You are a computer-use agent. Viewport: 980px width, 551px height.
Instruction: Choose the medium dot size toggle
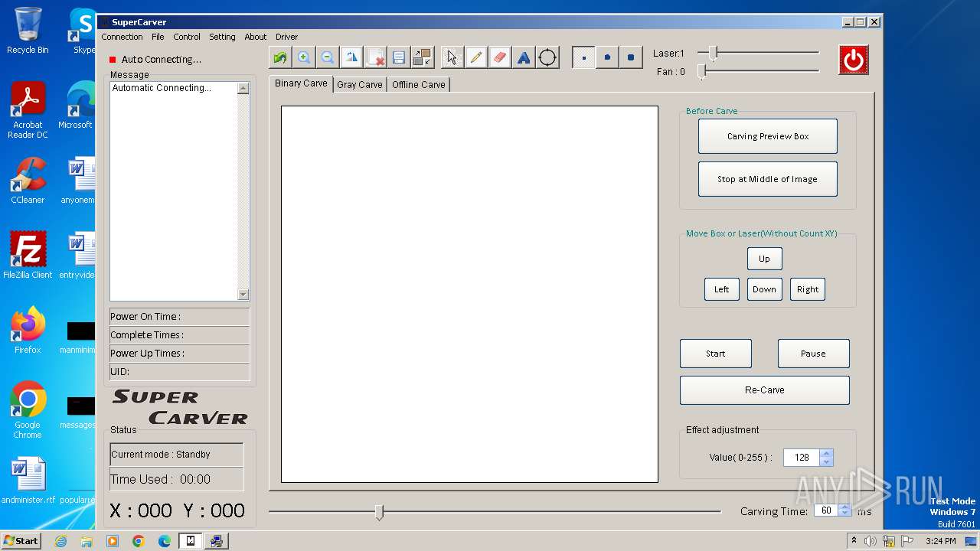coord(607,57)
